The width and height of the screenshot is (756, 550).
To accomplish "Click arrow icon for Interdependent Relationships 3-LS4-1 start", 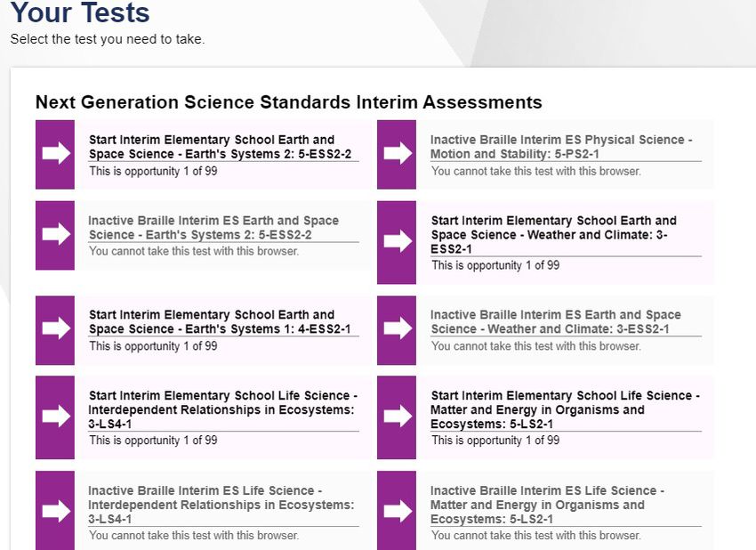I will [x=55, y=417].
